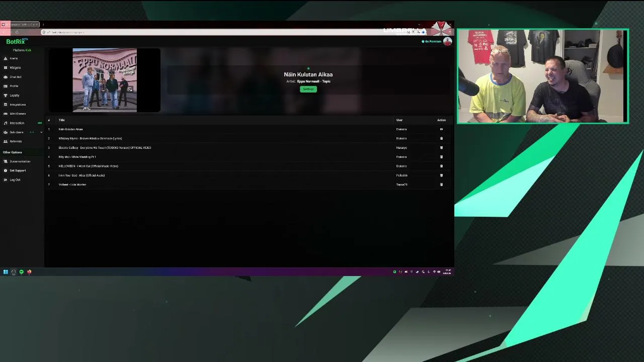Open the Widgets sidebar section
Screen dimensions: 644x362
point(15,67)
